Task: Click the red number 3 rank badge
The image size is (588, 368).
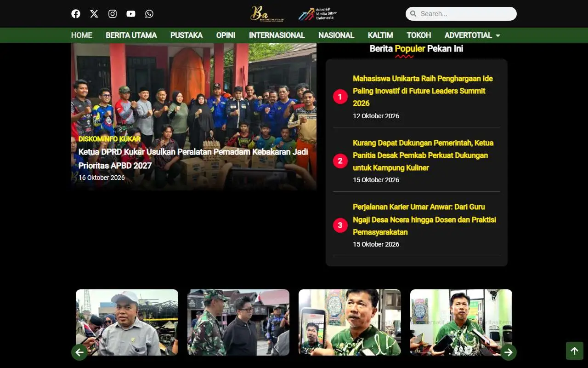Action: 340,225
